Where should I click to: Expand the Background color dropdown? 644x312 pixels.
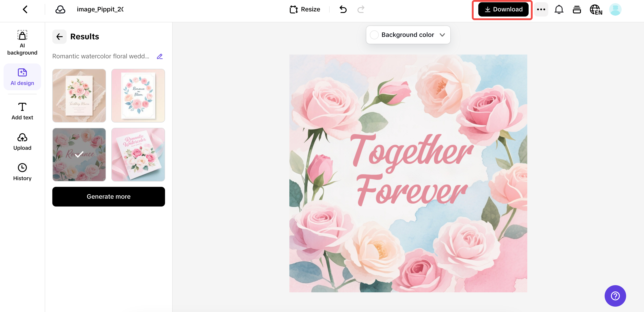(442, 35)
